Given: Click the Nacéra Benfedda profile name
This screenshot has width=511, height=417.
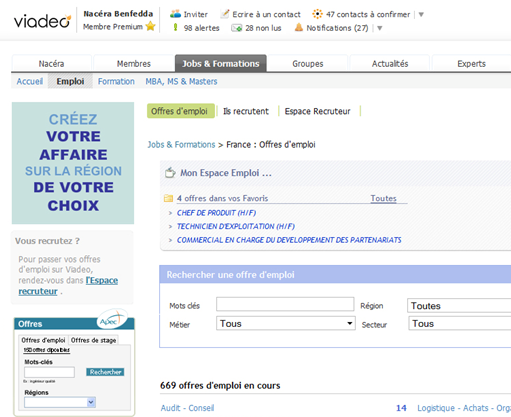Looking at the screenshot, I should tap(118, 14).
